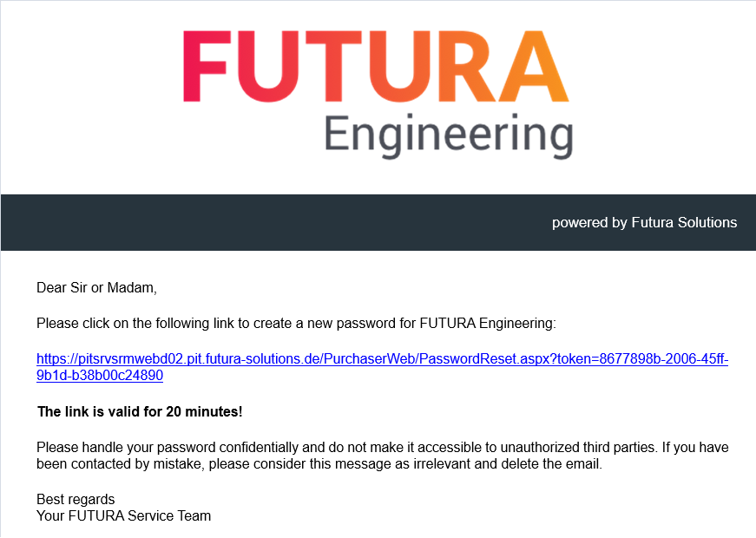Click the grey "Engineering" text in the logo

pos(448,136)
